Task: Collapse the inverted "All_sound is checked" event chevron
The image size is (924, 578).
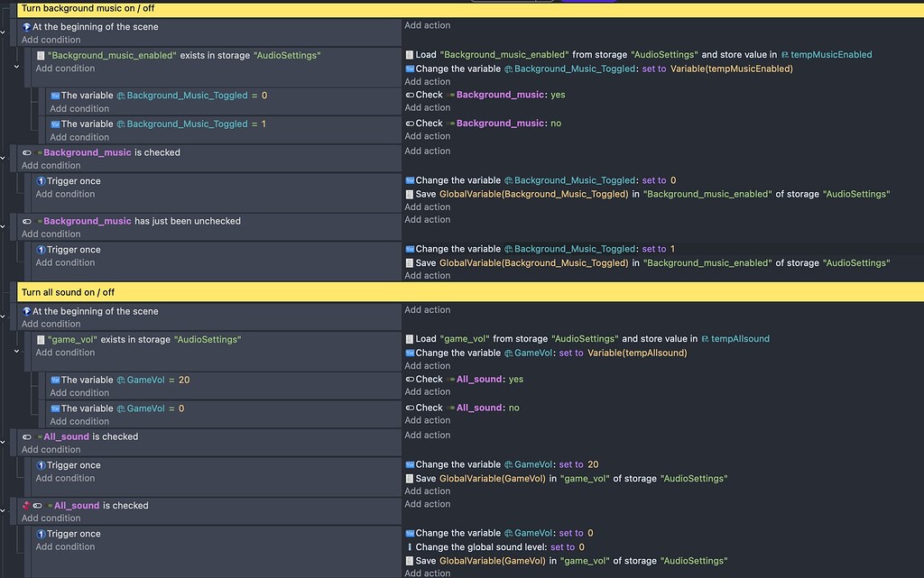Action: pos(3,511)
